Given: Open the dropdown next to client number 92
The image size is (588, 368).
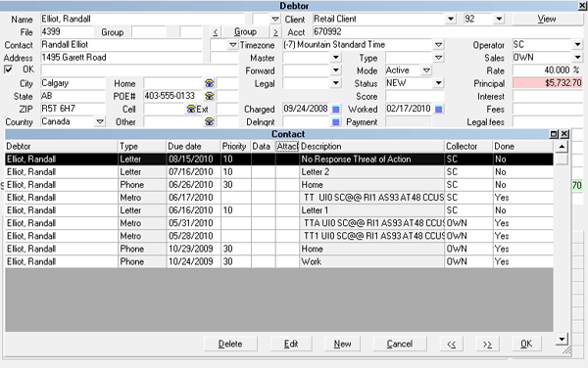Looking at the screenshot, I should 499,19.
